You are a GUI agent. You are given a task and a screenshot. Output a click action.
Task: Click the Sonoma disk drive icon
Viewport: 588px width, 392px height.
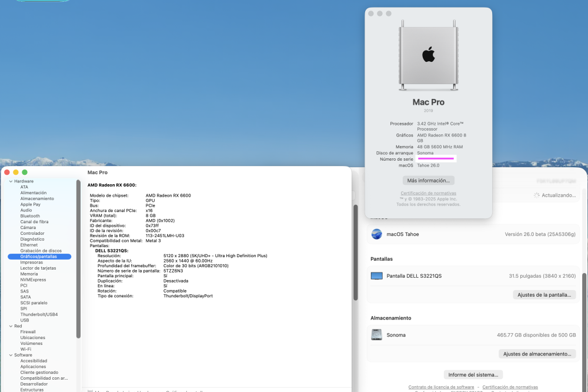[376, 334]
